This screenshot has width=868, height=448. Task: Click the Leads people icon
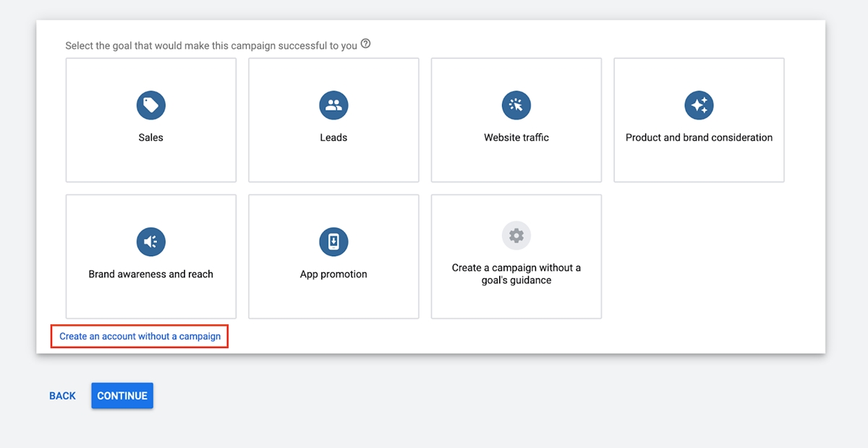pyautogui.click(x=333, y=106)
